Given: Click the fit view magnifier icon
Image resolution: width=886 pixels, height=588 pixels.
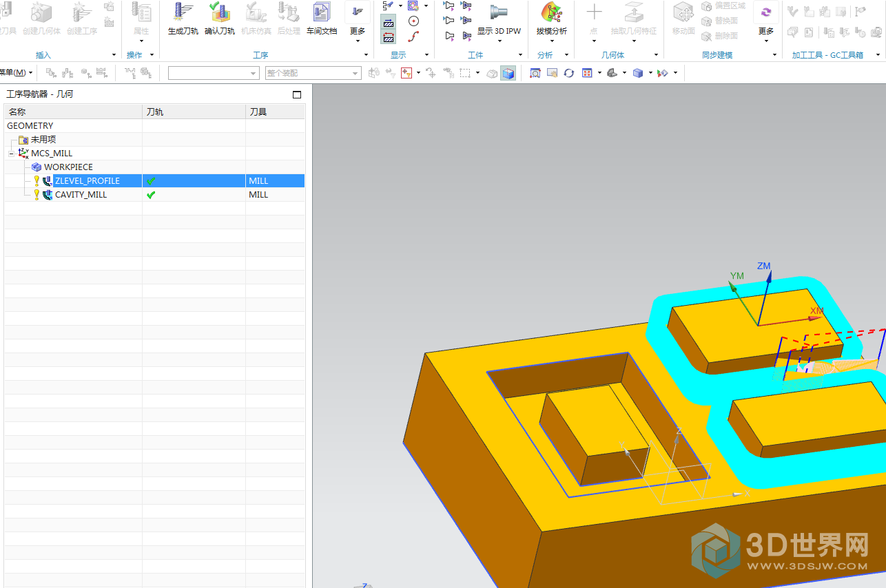Looking at the screenshot, I should 535,73.
